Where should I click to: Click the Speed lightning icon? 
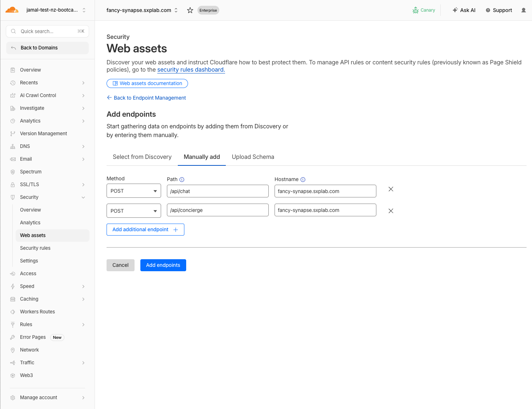pos(13,286)
